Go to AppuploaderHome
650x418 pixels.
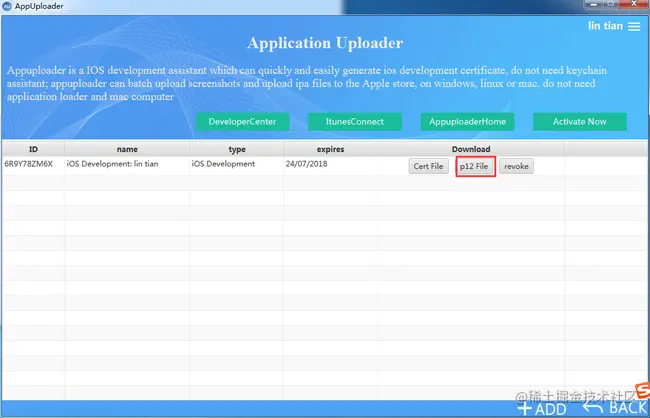pyautogui.click(x=467, y=122)
